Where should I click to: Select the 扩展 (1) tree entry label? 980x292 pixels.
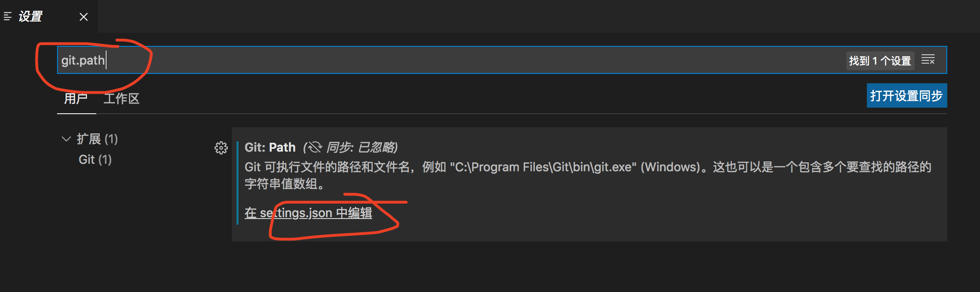point(97,139)
